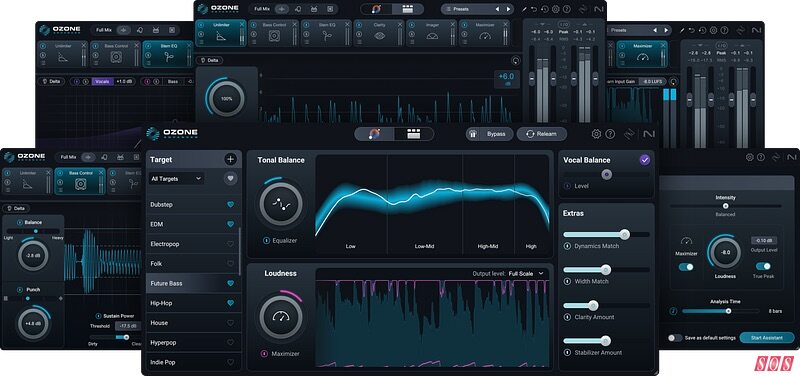Viewport: 800px width, 376px height.
Task: Click the Start Assistant button
Action: coord(767,338)
